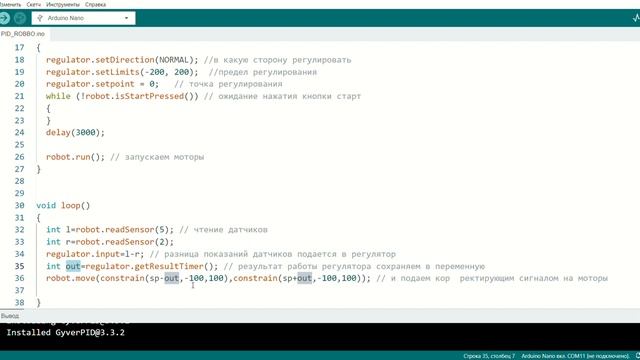The height and width of the screenshot is (360, 640).
Task: Open the Serial Plotter icon
Action: 636,18
